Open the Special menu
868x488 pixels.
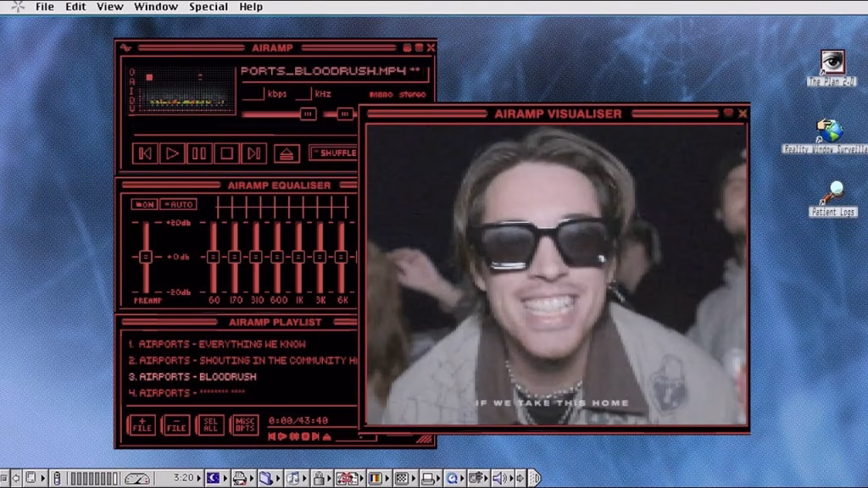pos(209,7)
